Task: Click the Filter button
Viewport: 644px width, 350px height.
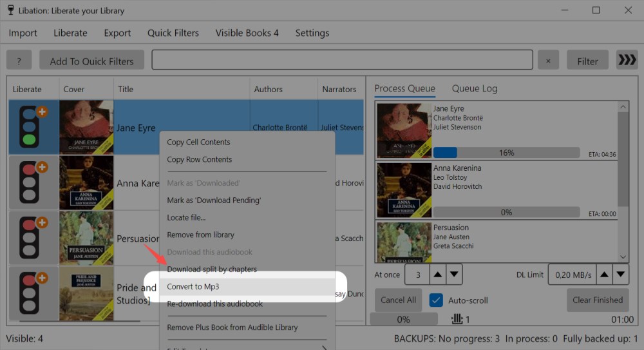Action: click(x=587, y=61)
